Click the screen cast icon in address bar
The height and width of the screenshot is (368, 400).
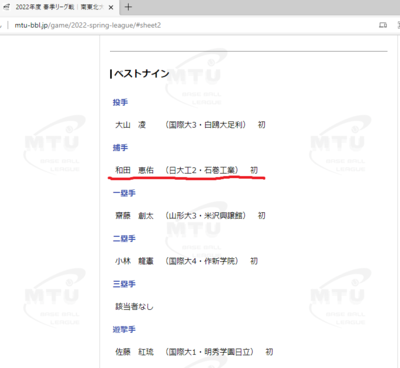383,25
